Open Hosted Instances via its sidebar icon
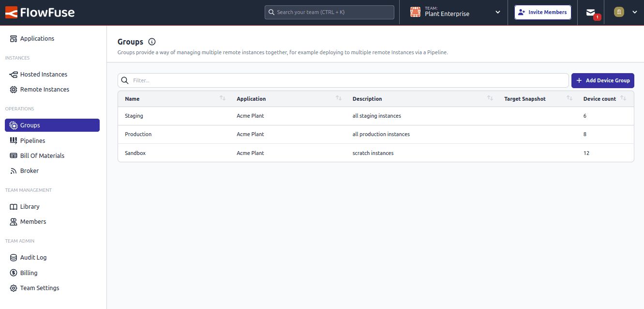This screenshot has height=309, width=644. point(13,74)
